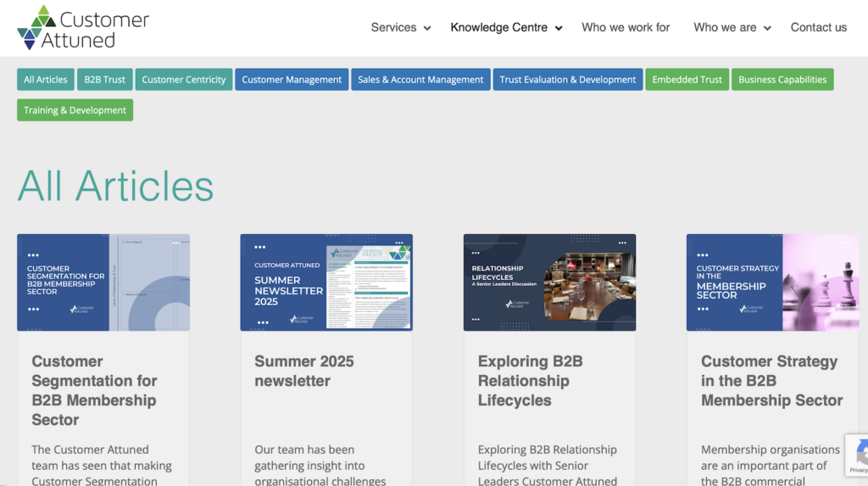Select the Embedded Trust filter tag

point(687,80)
